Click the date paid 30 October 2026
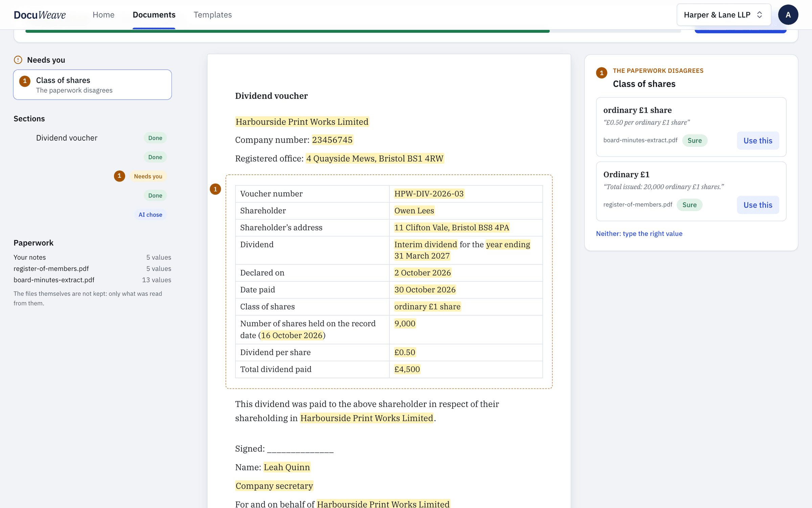The image size is (812, 508). (x=425, y=290)
